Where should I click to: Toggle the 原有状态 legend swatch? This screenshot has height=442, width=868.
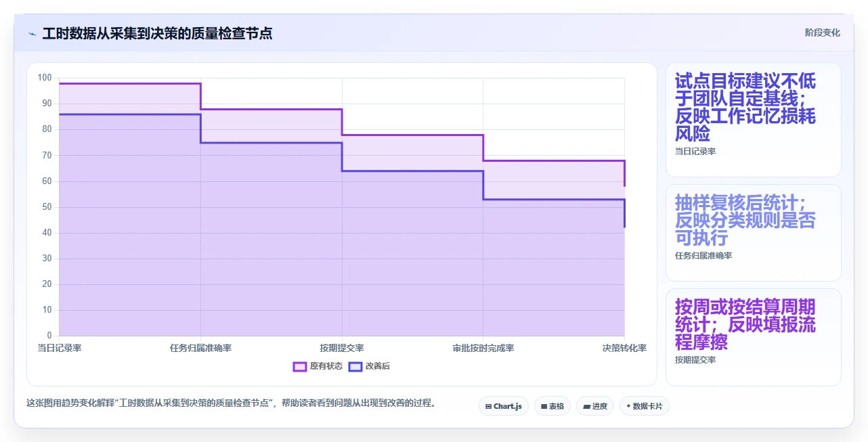pos(300,366)
